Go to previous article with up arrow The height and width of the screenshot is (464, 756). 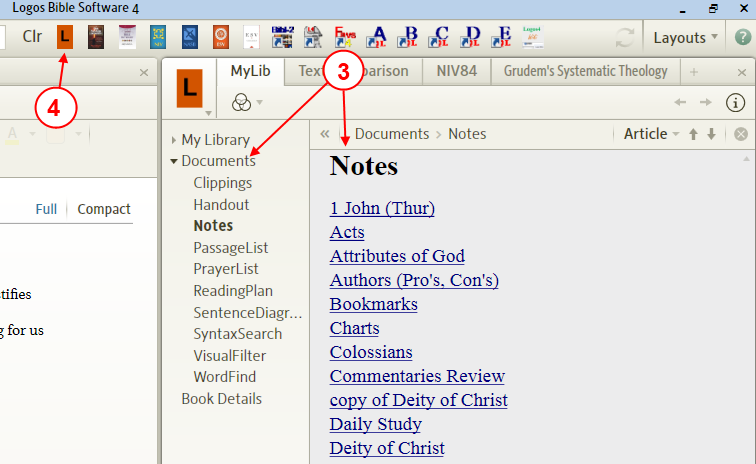pyautogui.click(x=693, y=134)
